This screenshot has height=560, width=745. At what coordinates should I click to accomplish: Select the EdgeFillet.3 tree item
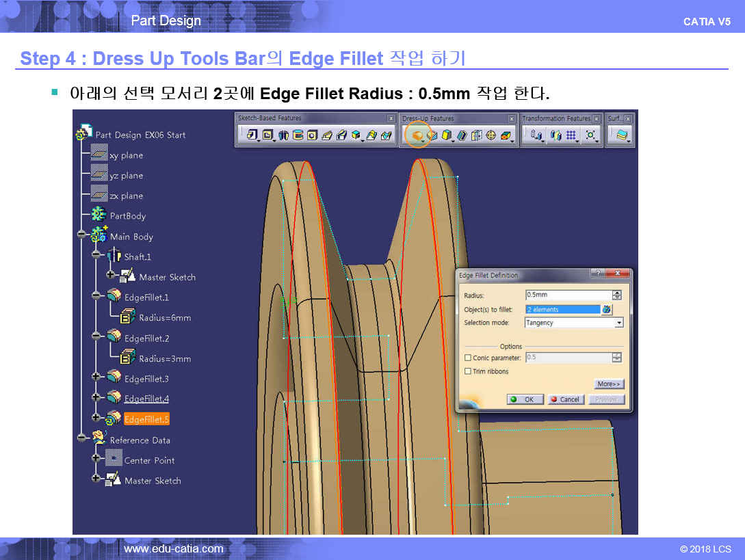click(146, 379)
